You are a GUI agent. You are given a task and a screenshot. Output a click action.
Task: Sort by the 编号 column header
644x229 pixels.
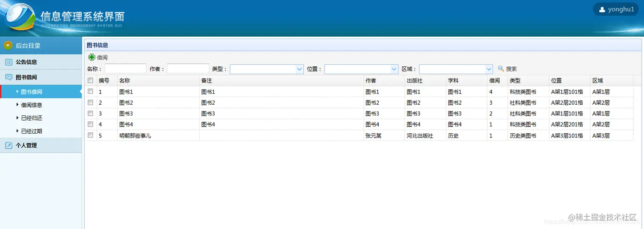[107, 80]
